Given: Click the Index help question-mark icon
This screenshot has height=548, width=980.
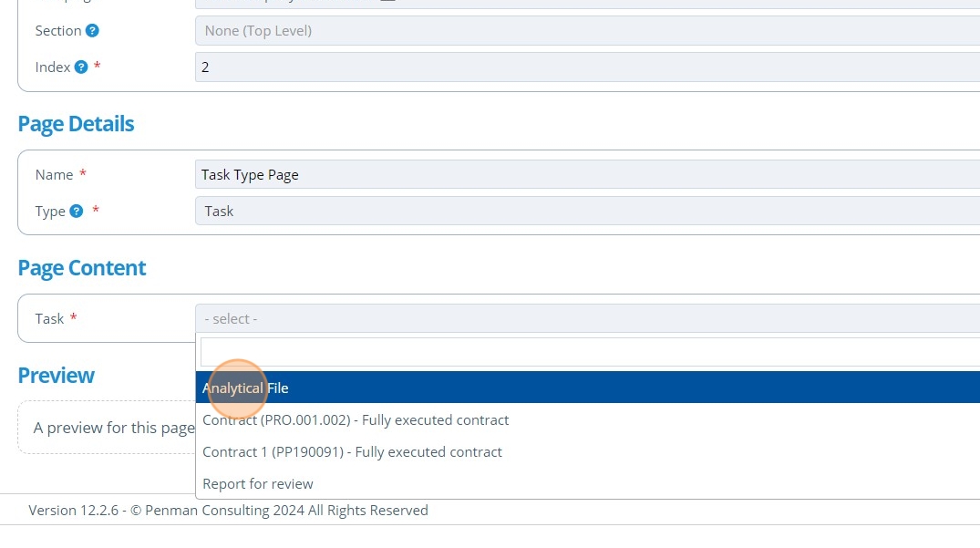Looking at the screenshot, I should [81, 67].
